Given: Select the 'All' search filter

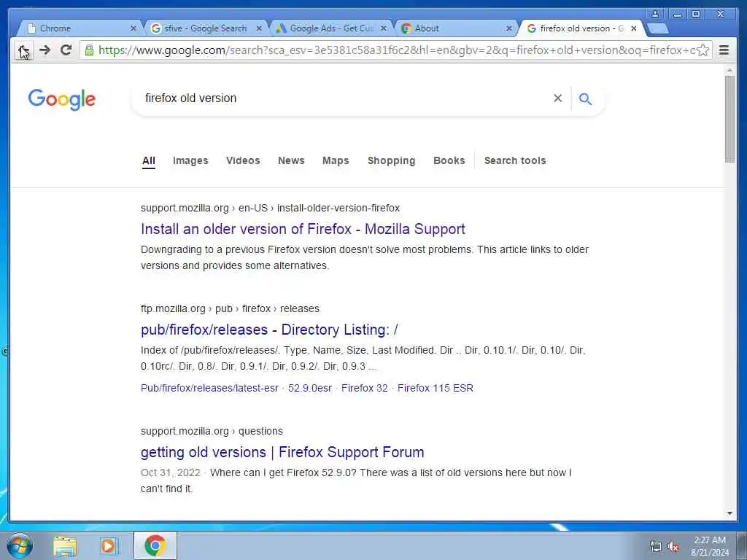Looking at the screenshot, I should 149,161.
